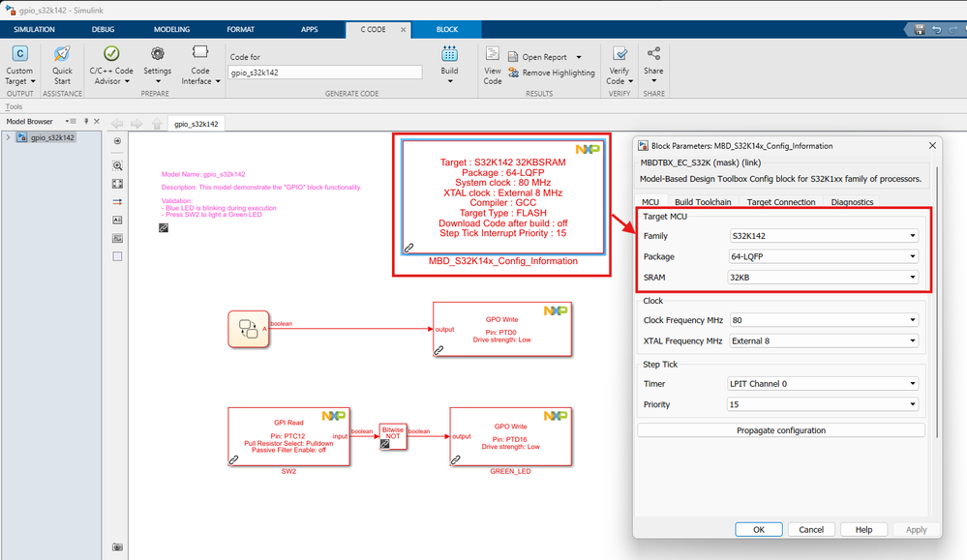Click View Code in Results
This screenshot has height=560, width=967.
point(492,66)
